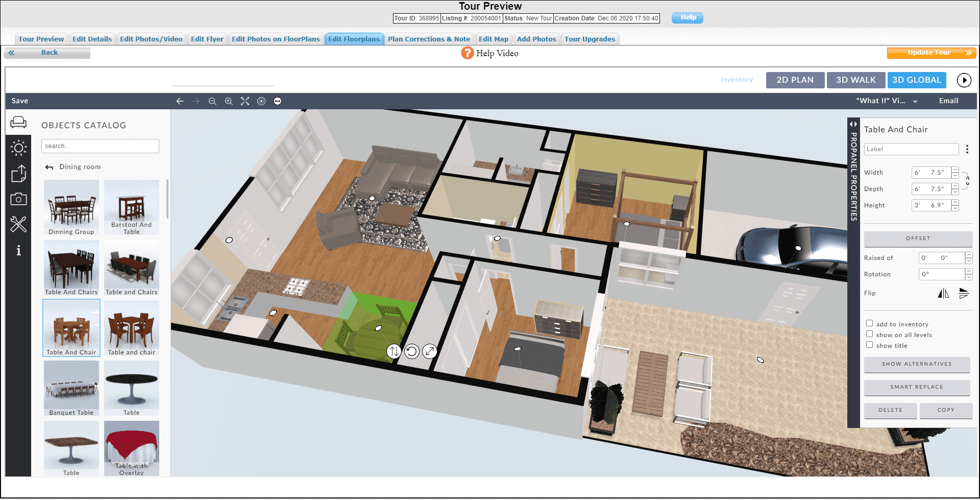Switch to 3D WALK view
This screenshot has height=500, width=980.
coord(856,80)
